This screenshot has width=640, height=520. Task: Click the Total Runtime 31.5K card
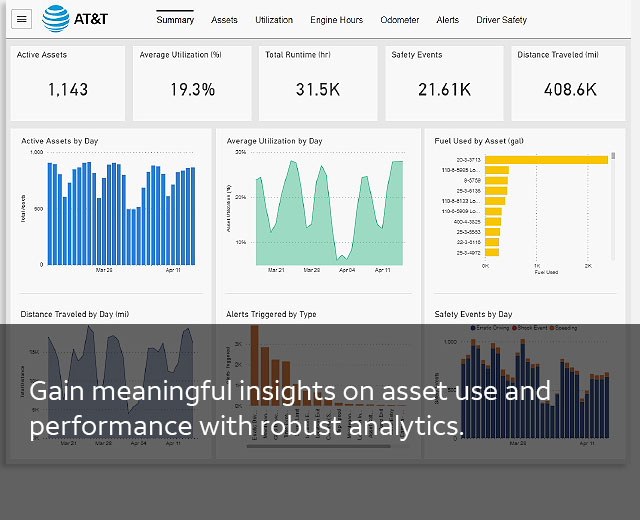[318, 84]
